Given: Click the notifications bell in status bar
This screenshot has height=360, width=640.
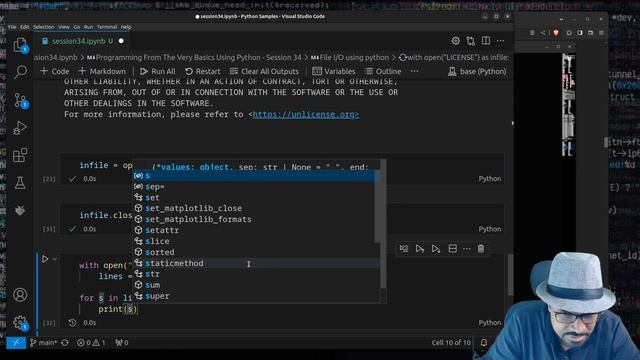Looking at the screenshot, I should (x=484, y=342).
